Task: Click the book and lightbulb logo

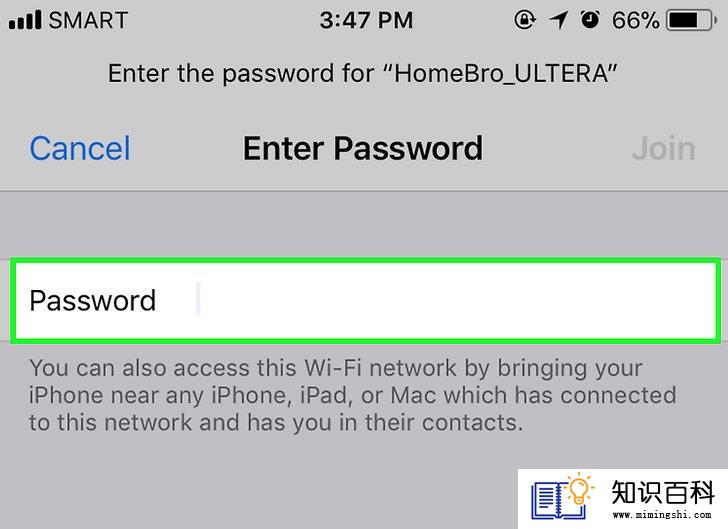Action: (x=562, y=496)
